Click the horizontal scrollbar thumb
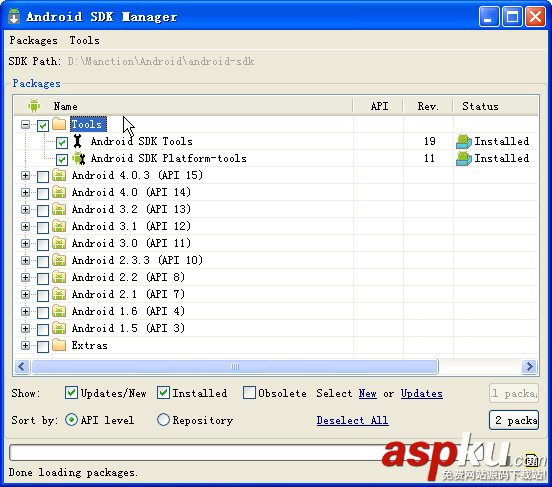 coord(235,367)
